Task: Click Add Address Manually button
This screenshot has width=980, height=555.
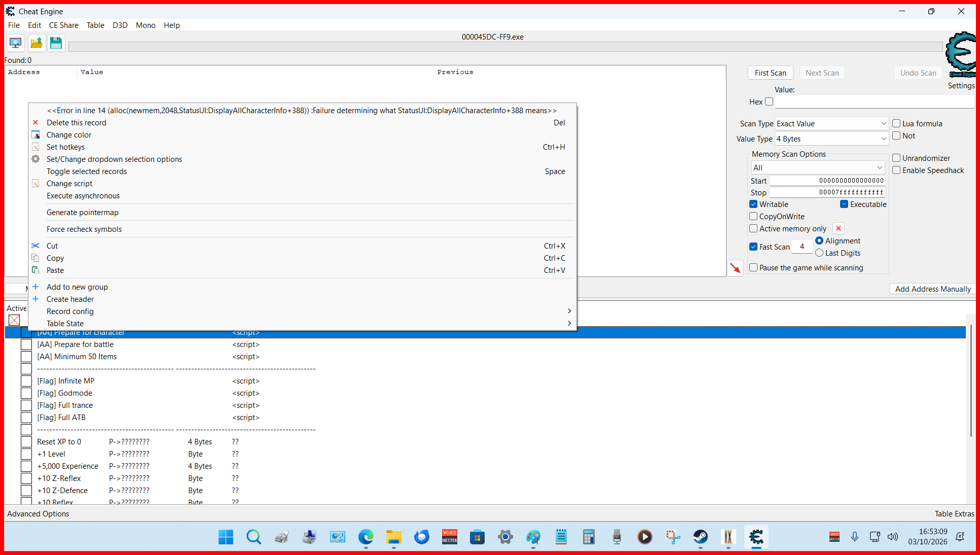Action: (933, 289)
